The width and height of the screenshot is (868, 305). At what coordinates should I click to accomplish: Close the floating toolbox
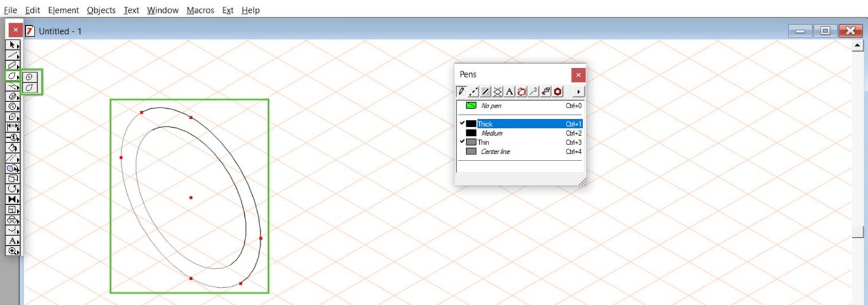(15, 30)
